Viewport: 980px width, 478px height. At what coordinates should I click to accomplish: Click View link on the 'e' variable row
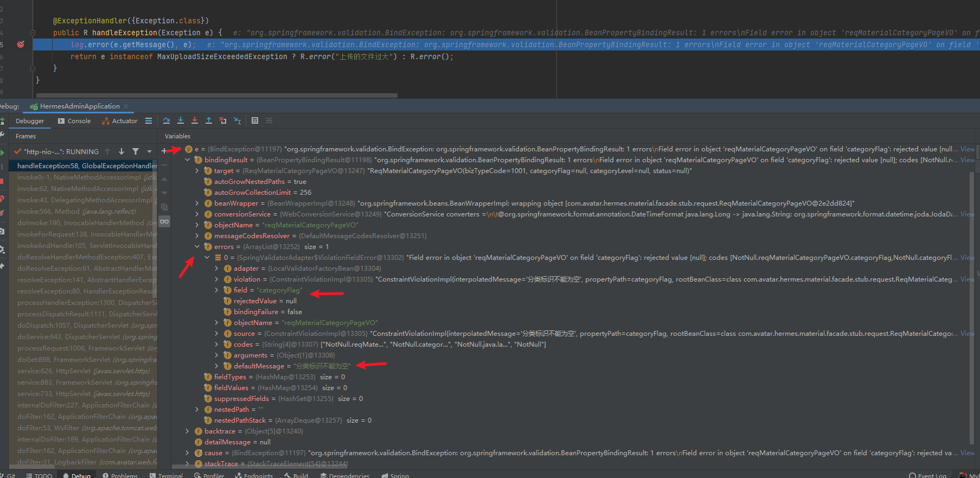point(967,149)
